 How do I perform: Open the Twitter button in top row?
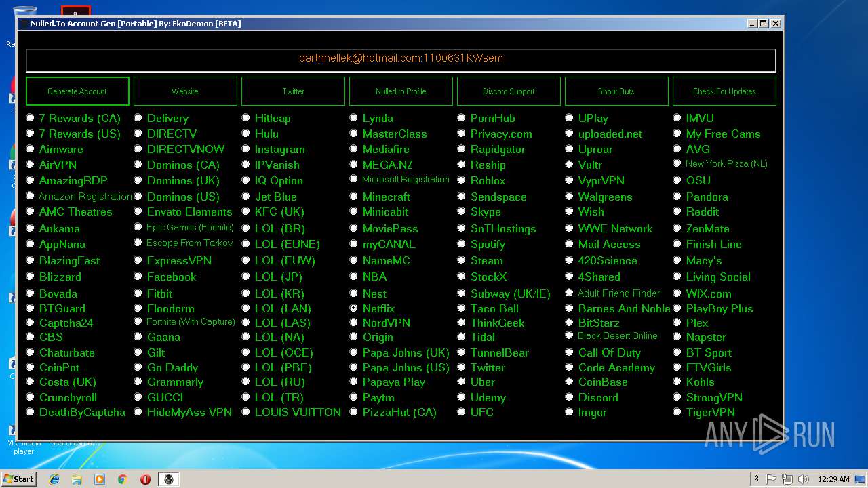tap(293, 91)
